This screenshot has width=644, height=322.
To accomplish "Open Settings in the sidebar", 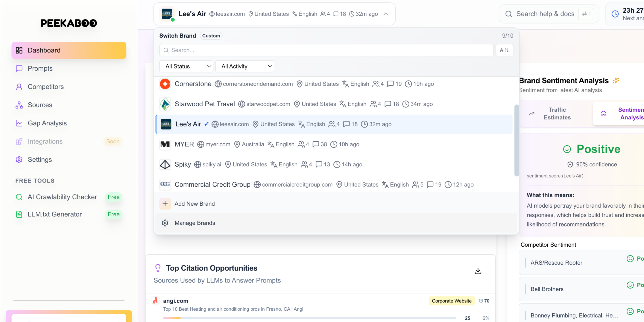I will [69, 159].
